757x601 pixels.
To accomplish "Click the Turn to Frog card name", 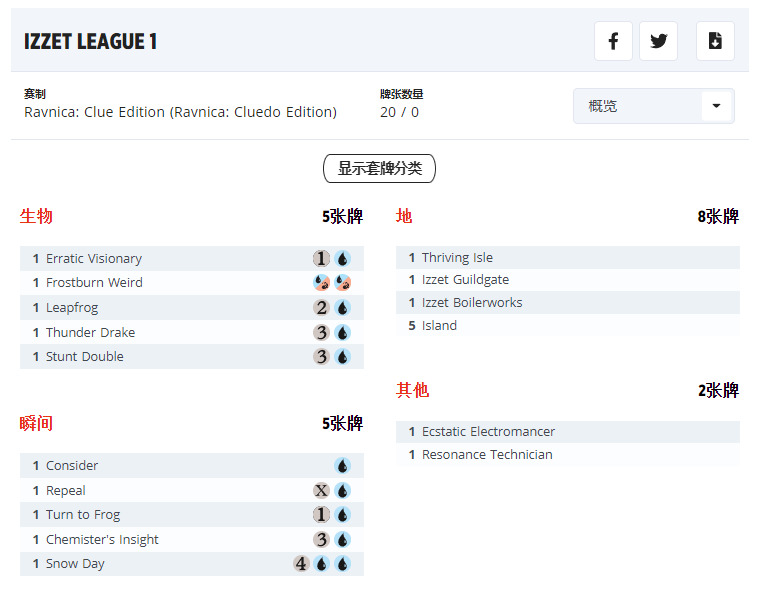I will [x=83, y=515].
